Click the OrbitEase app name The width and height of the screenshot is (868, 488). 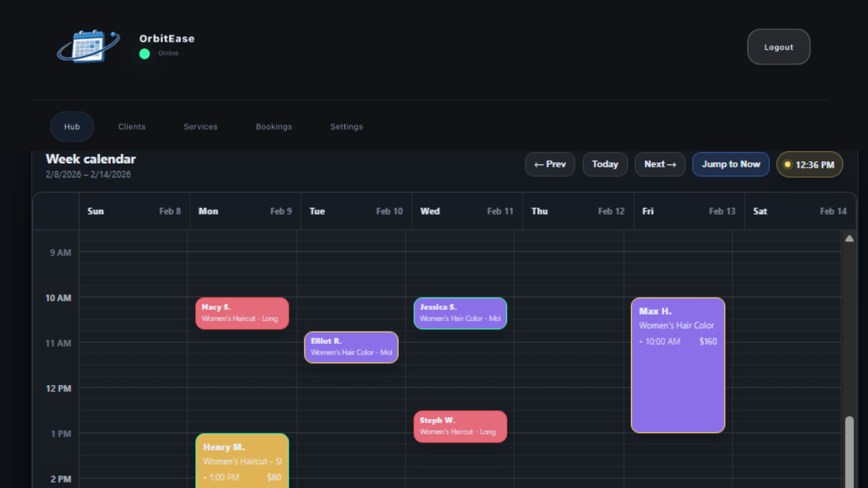[167, 39]
